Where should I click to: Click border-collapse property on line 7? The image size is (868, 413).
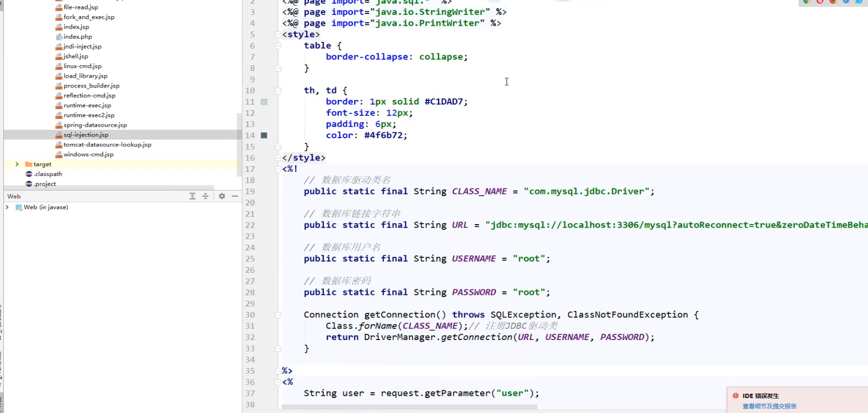(367, 57)
